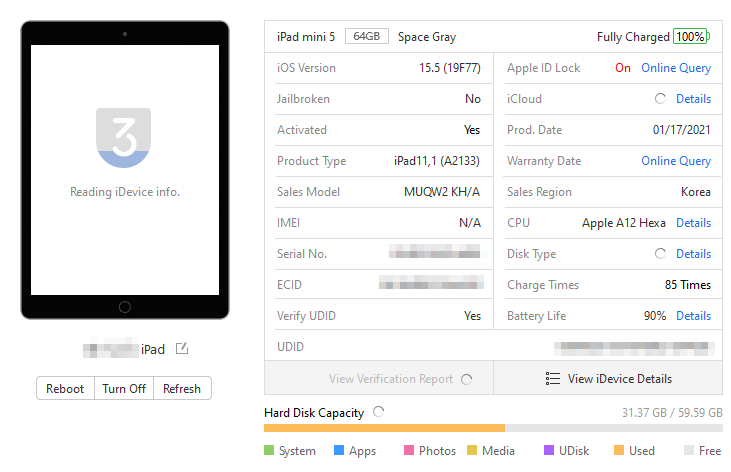Click the battery 100% indicator icon
Image resolution: width=731 pixels, height=472 pixels.
coord(691,36)
